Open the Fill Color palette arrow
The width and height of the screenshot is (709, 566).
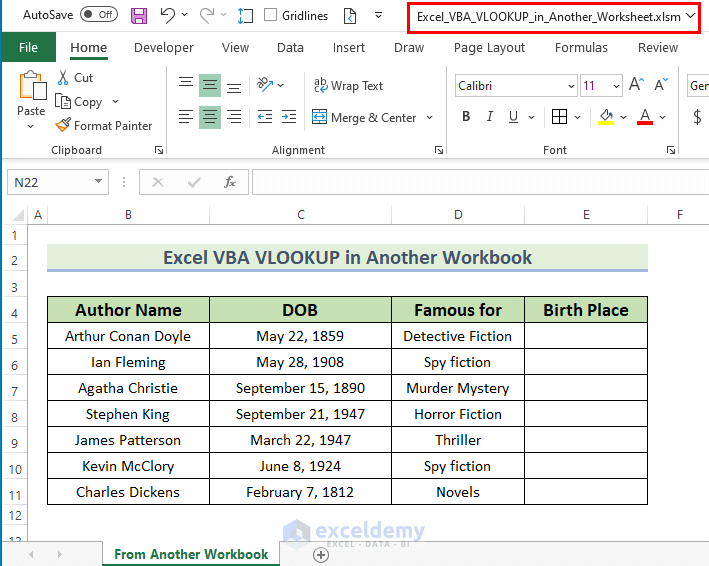[x=624, y=118]
